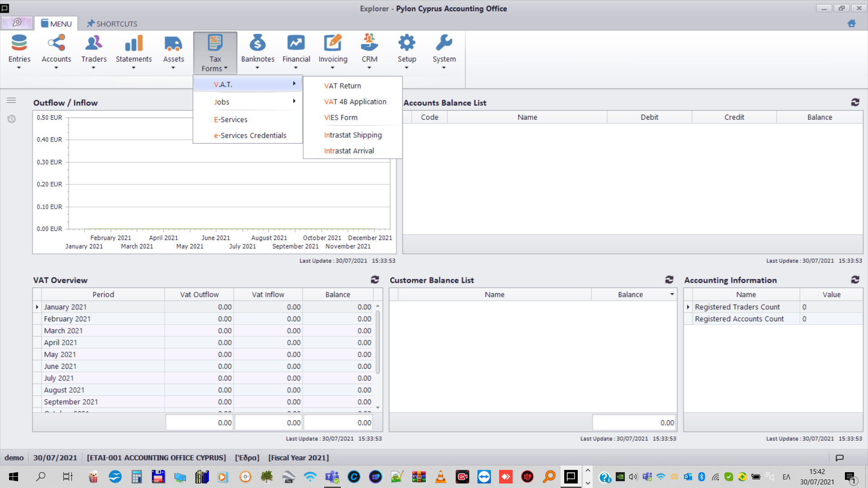Select VAT Return menu item
Image resolution: width=868 pixels, height=488 pixels.
coord(342,86)
